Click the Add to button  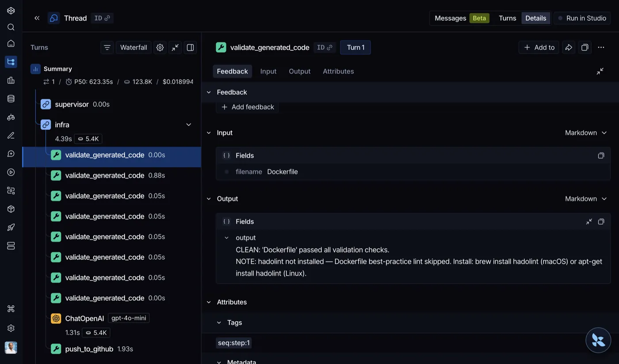pyautogui.click(x=539, y=47)
